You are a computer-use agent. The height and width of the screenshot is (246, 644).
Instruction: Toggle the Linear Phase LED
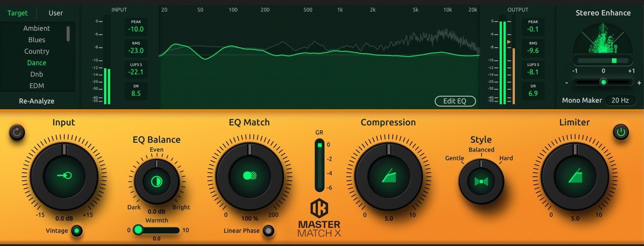coord(268,231)
